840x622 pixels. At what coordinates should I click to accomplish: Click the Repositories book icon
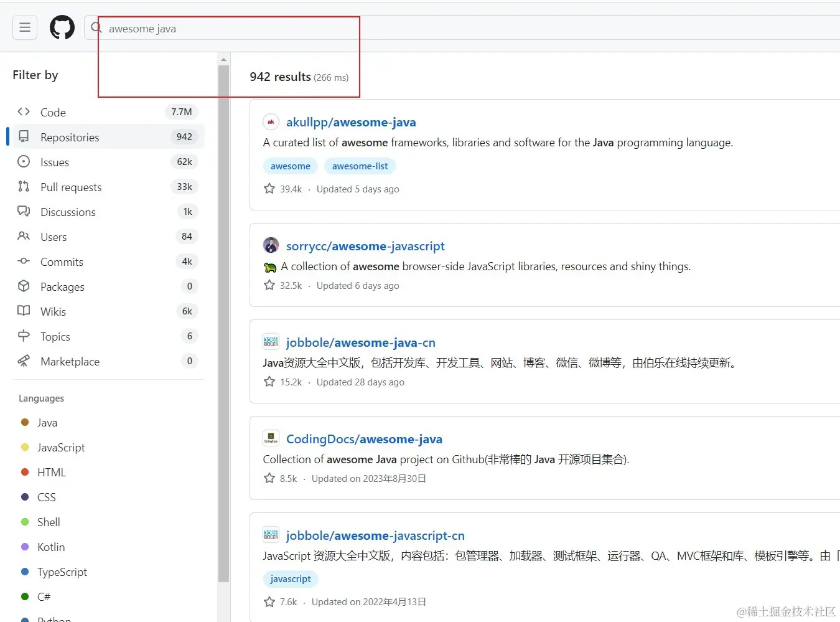[x=24, y=136]
